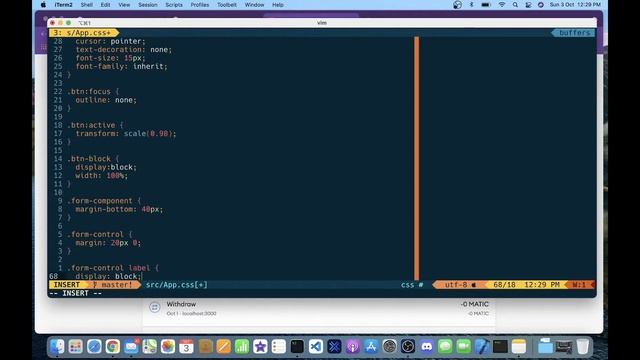Click src/App.css[+] filename in statusline
The height and width of the screenshot is (360, 640).
coord(177,284)
